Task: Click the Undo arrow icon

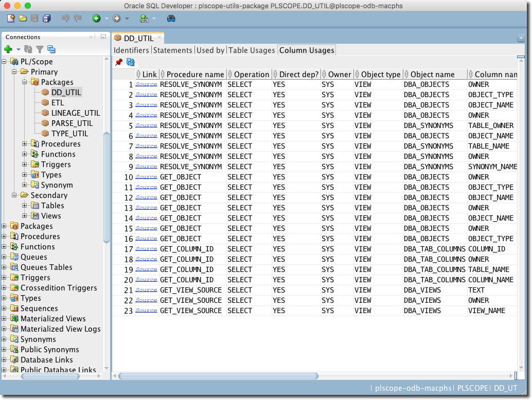Action: pyautogui.click(x=65, y=19)
